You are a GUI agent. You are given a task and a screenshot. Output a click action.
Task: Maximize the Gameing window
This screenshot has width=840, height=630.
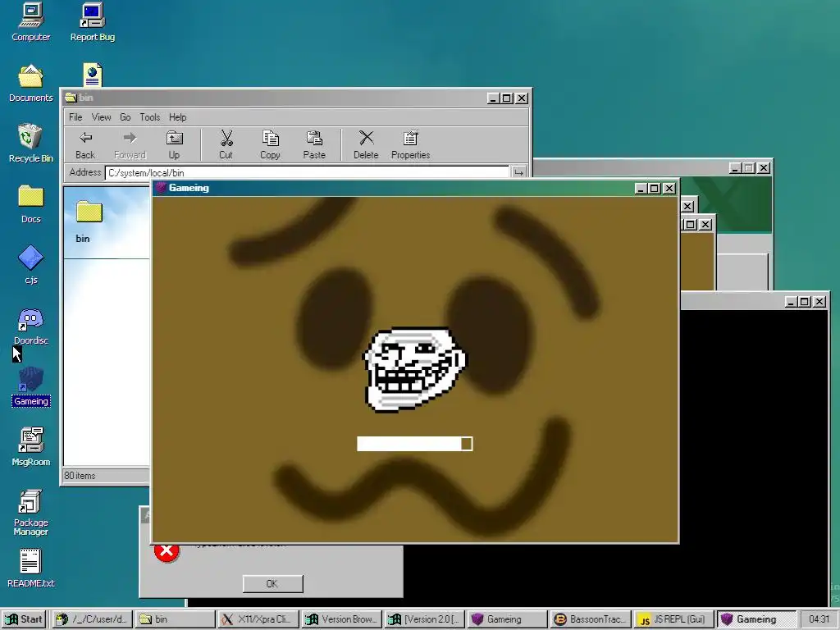pyautogui.click(x=654, y=189)
